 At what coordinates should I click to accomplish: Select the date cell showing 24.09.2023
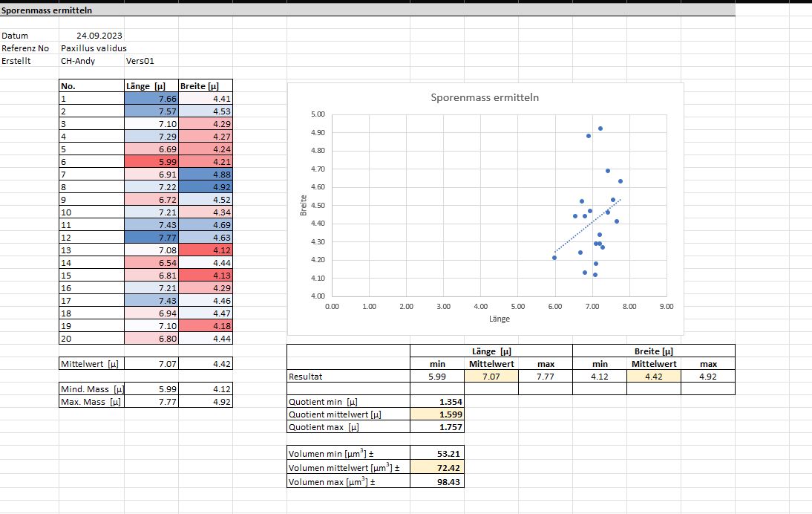point(99,36)
